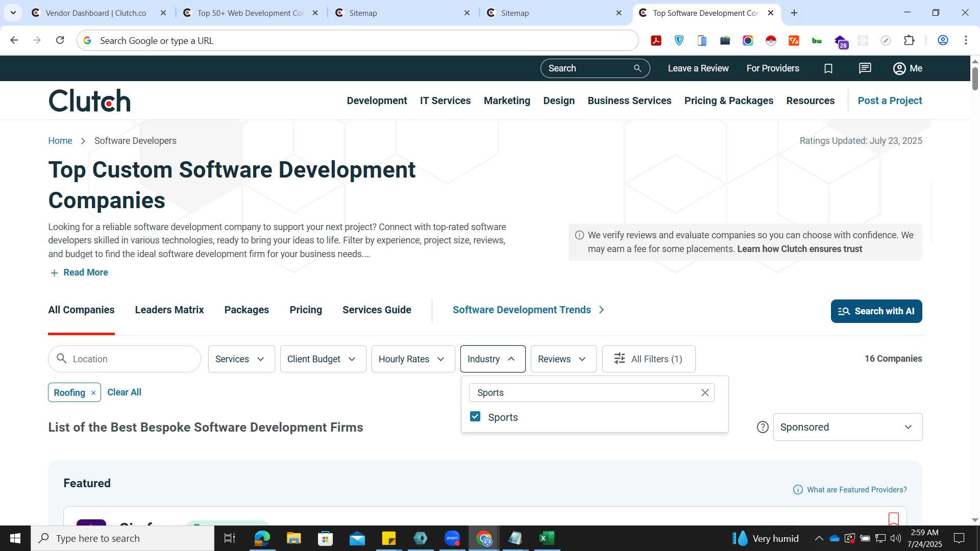Click the page vertical scrollbar thumb
Viewport: 980px width, 551px height.
click(975, 78)
